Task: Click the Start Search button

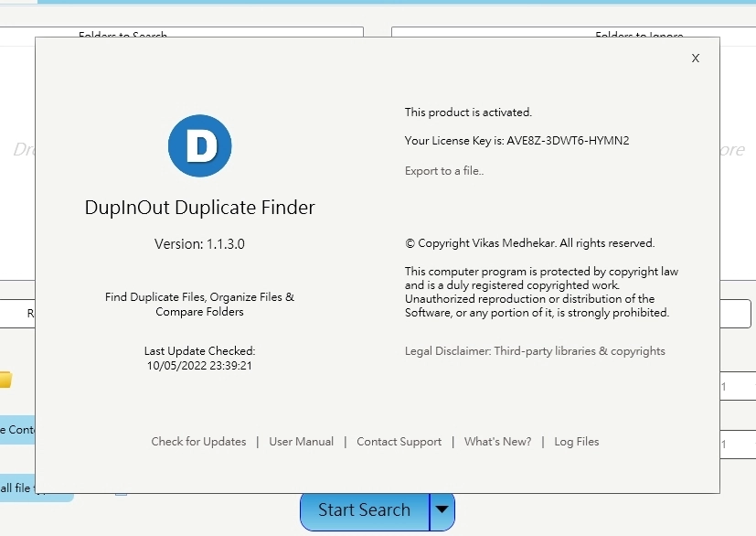Action: point(365,510)
